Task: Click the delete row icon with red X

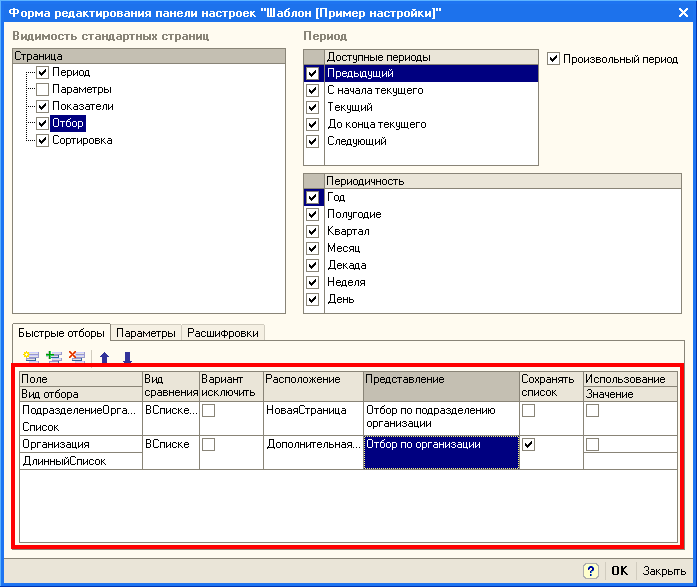Action: (77, 357)
